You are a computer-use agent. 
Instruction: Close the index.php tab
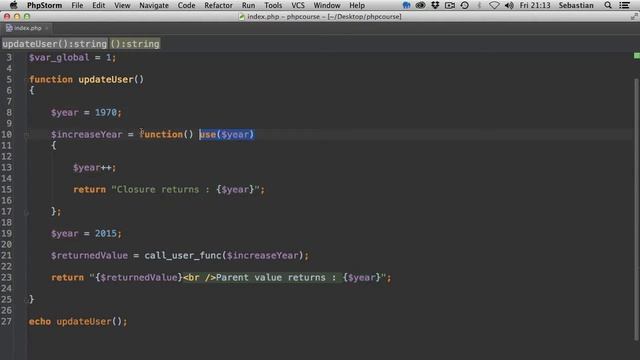pyautogui.click(x=47, y=28)
